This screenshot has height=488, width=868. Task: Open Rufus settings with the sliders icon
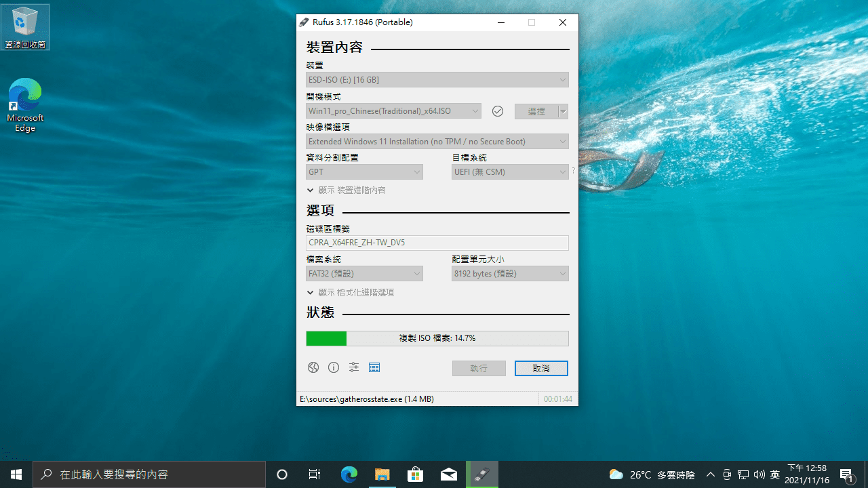pyautogui.click(x=353, y=367)
